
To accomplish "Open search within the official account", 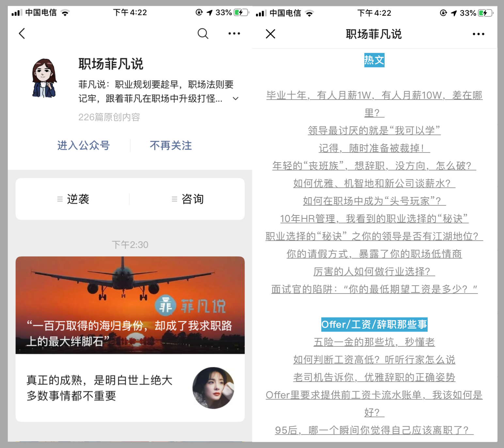I will [203, 33].
